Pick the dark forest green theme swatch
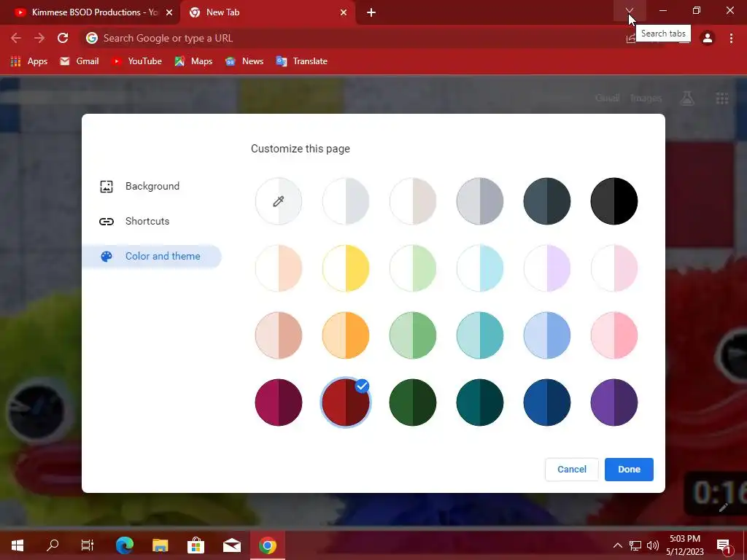This screenshot has height=560, width=747. pyautogui.click(x=413, y=402)
